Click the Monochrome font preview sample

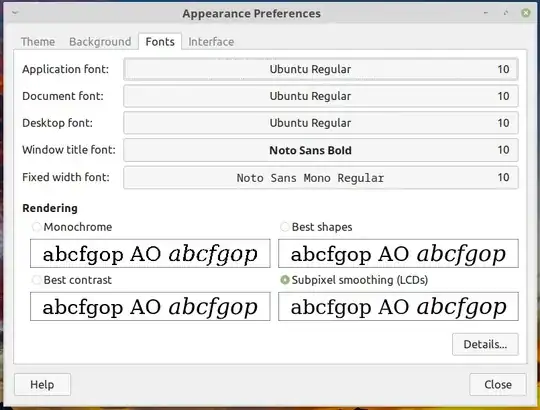click(150, 253)
